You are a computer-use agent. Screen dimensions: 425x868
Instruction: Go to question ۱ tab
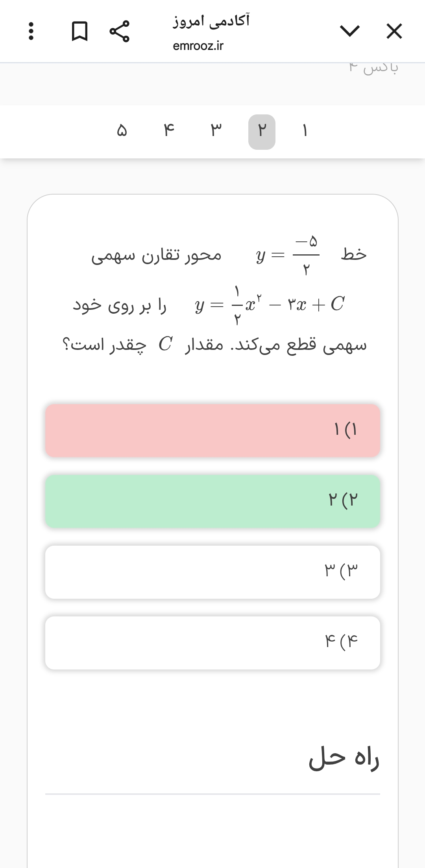[305, 131]
